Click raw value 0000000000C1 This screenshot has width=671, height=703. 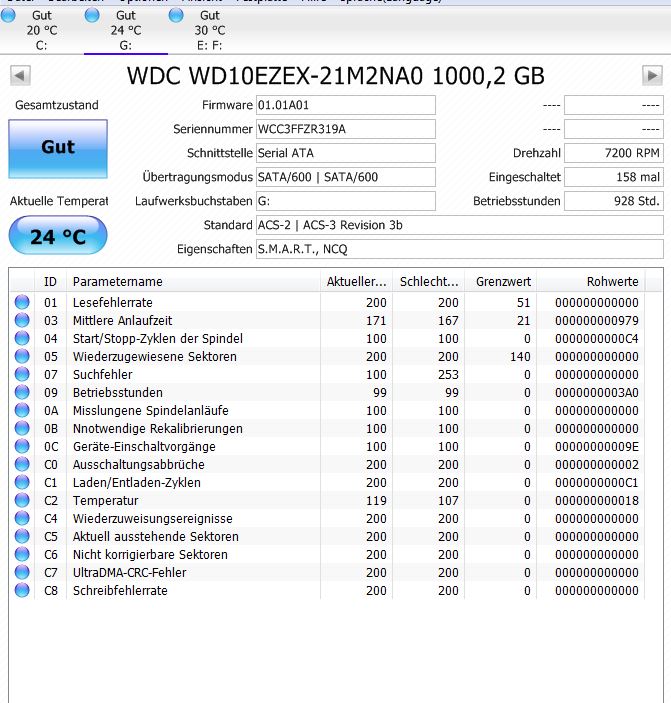click(x=597, y=482)
